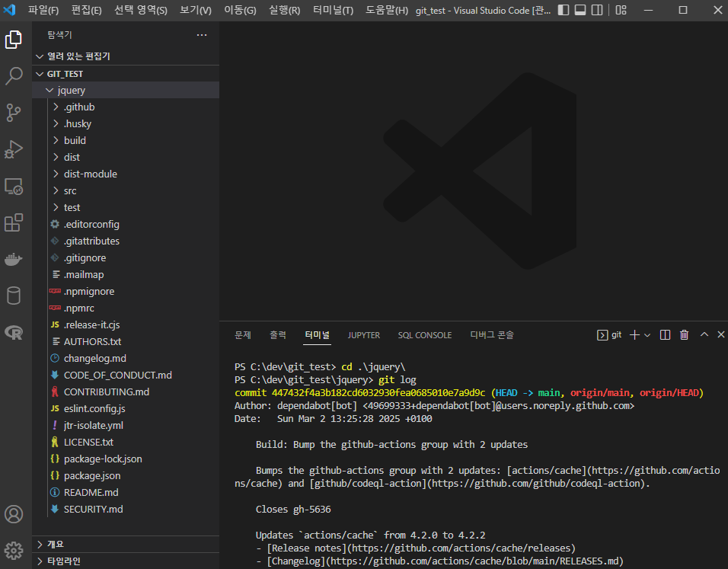Open the README.md file
The image size is (728, 569).
[x=126, y=492]
